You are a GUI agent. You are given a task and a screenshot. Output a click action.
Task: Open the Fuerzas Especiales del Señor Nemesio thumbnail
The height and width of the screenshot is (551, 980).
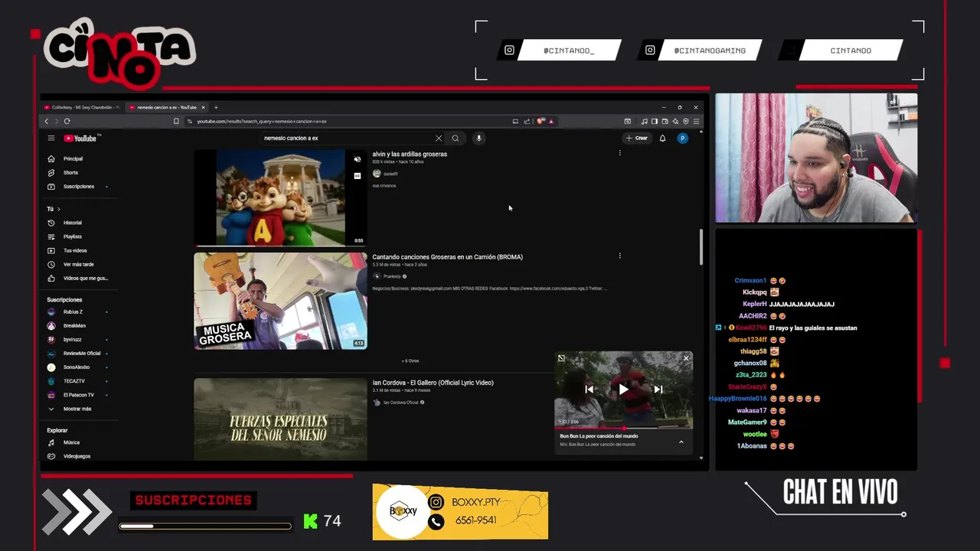280,419
